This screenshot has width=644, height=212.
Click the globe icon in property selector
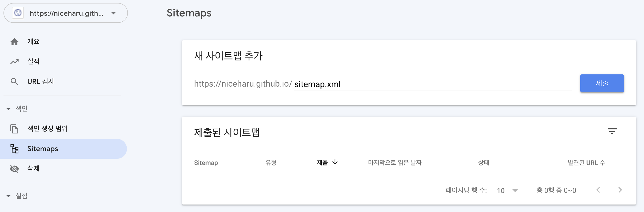[x=18, y=13]
